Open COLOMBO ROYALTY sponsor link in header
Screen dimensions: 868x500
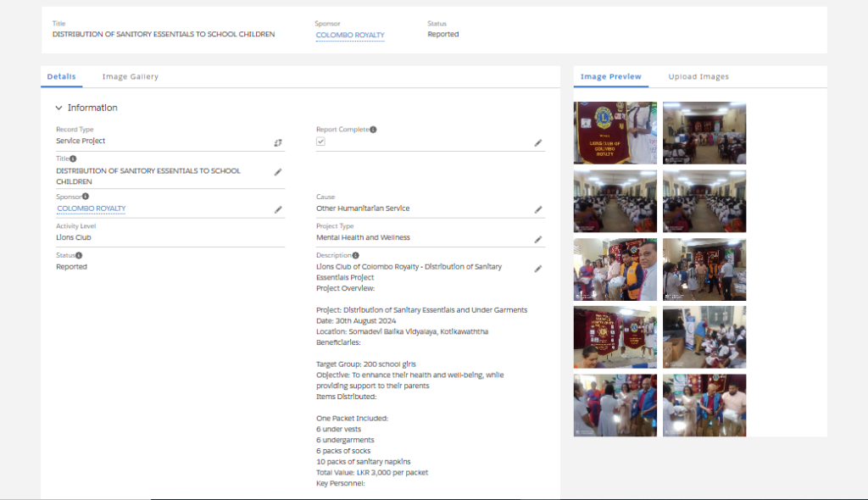click(350, 35)
